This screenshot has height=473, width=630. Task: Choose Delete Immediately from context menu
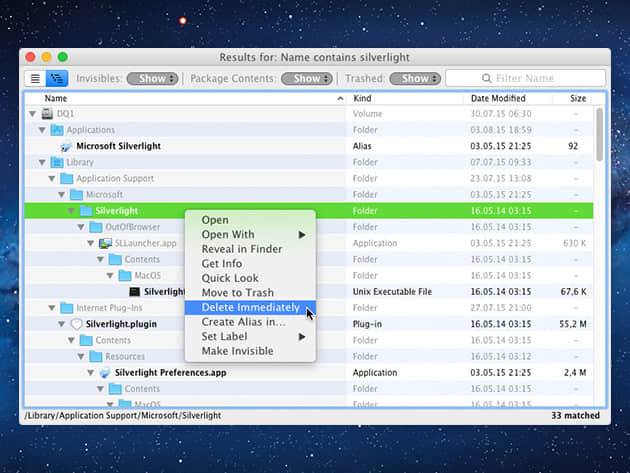click(250, 307)
